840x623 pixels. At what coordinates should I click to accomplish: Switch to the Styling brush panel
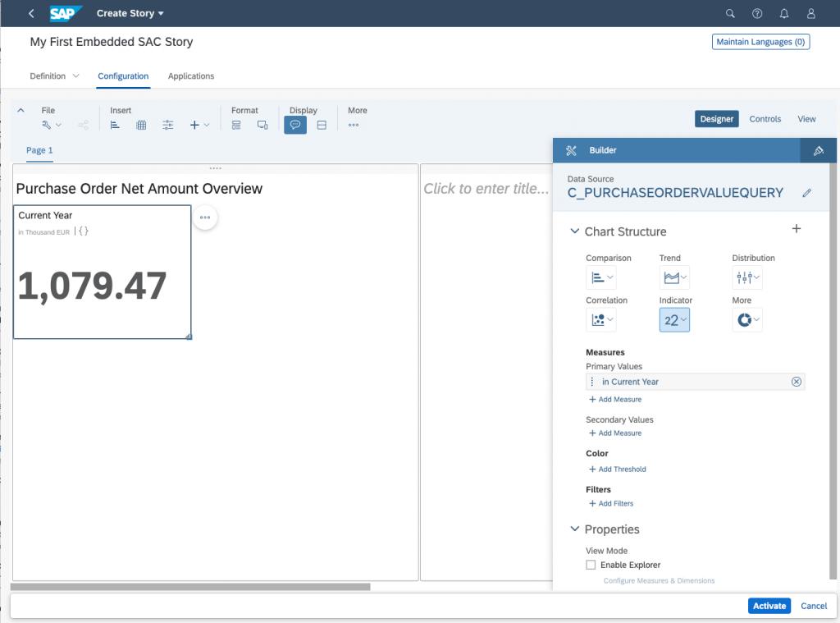click(818, 151)
